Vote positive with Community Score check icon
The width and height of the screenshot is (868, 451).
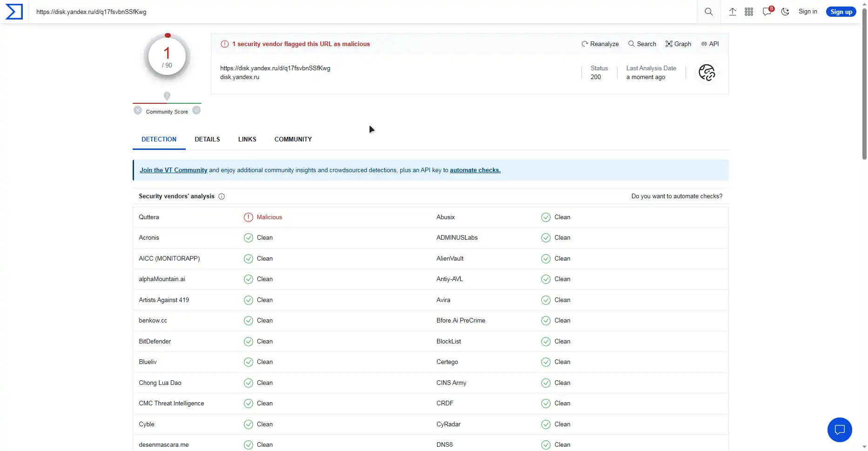point(196,110)
